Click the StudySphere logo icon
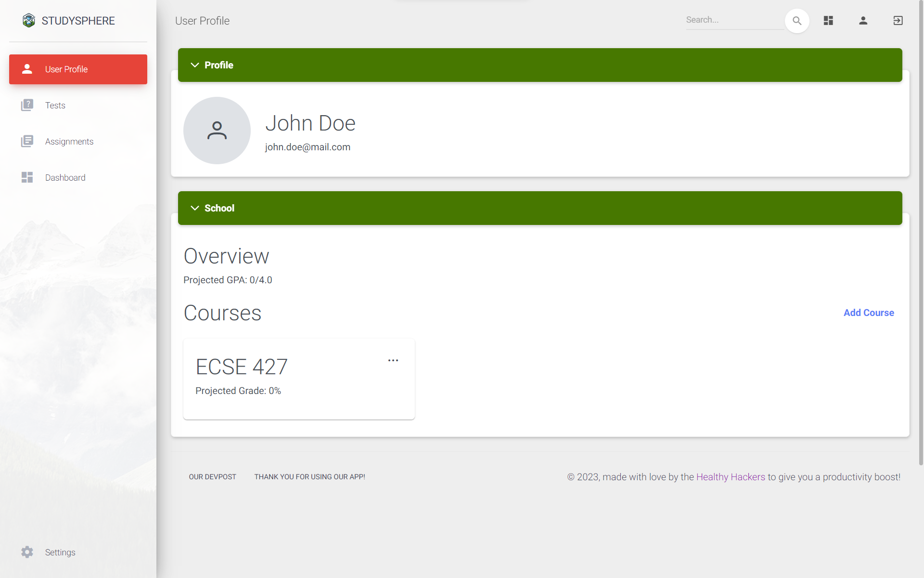Viewport: 924px width, 578px height. 29,20
